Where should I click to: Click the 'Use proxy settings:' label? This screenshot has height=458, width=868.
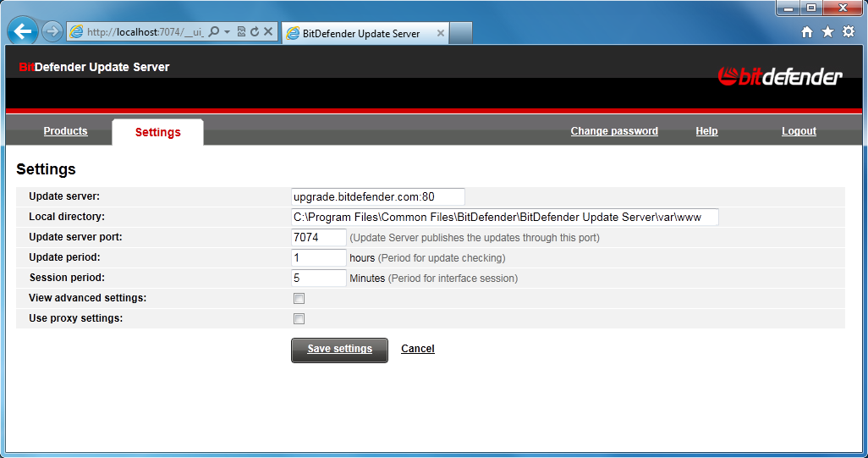coord(76,318)
